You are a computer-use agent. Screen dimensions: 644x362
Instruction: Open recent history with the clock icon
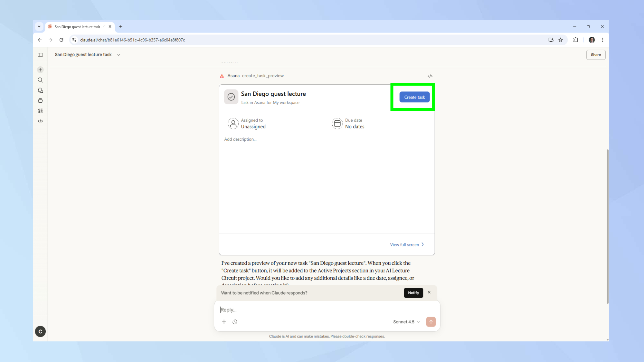point(235,322)
